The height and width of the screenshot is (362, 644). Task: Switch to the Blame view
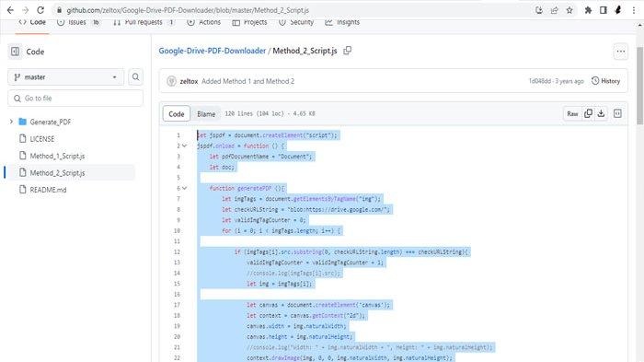pos(206,114)
